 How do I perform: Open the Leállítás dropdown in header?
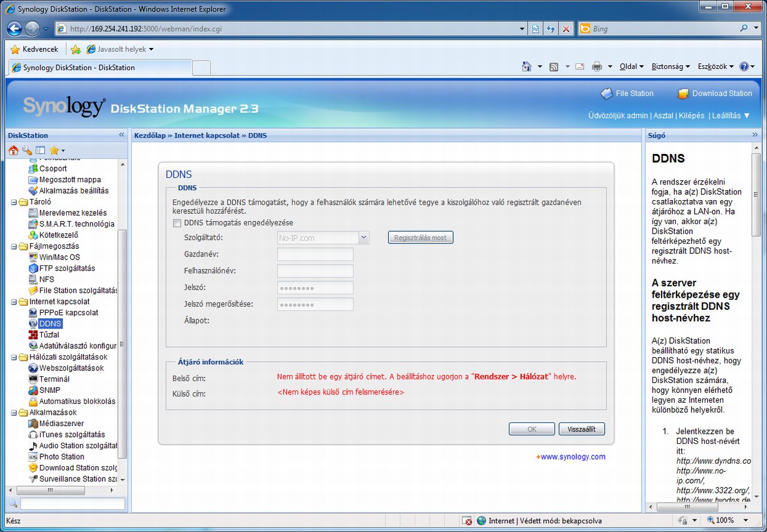(730, 116)
